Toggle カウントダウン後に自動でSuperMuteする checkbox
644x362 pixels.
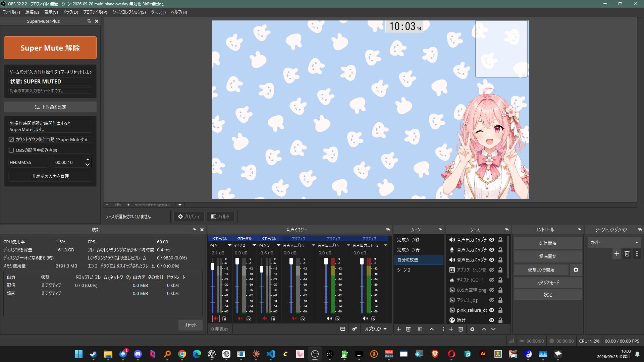coord(11,139)
